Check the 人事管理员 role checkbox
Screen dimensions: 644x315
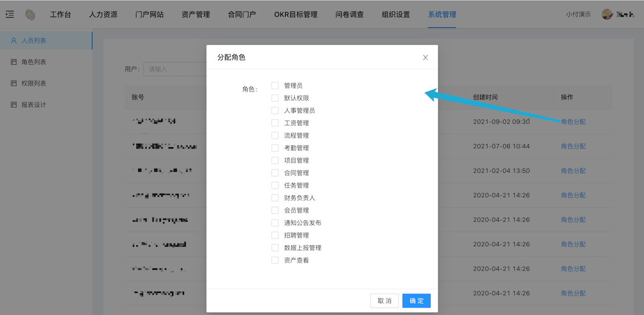(275, 111)
